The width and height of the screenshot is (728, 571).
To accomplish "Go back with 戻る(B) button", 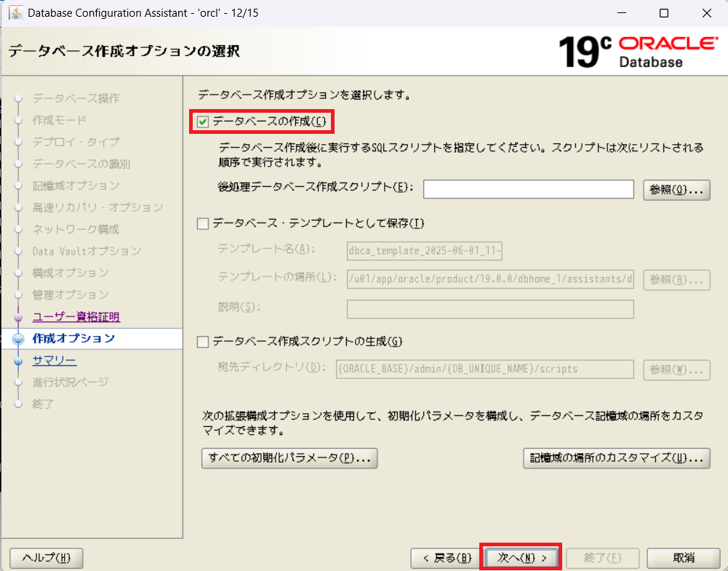I will (444, 558).
